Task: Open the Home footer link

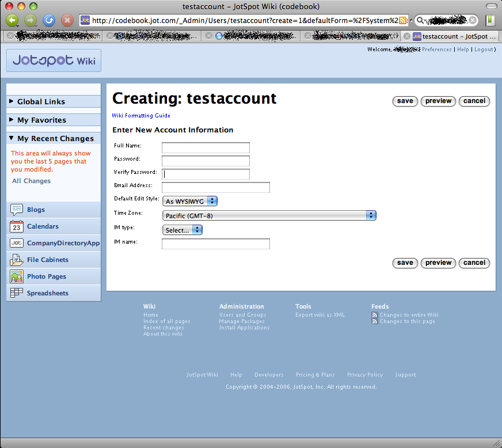Action: (151, 315)
